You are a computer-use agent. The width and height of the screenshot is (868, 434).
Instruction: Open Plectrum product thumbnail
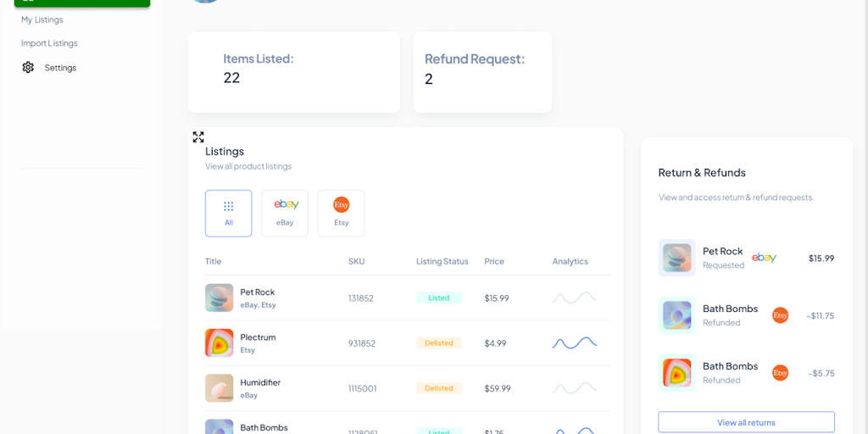pos(220,342)
